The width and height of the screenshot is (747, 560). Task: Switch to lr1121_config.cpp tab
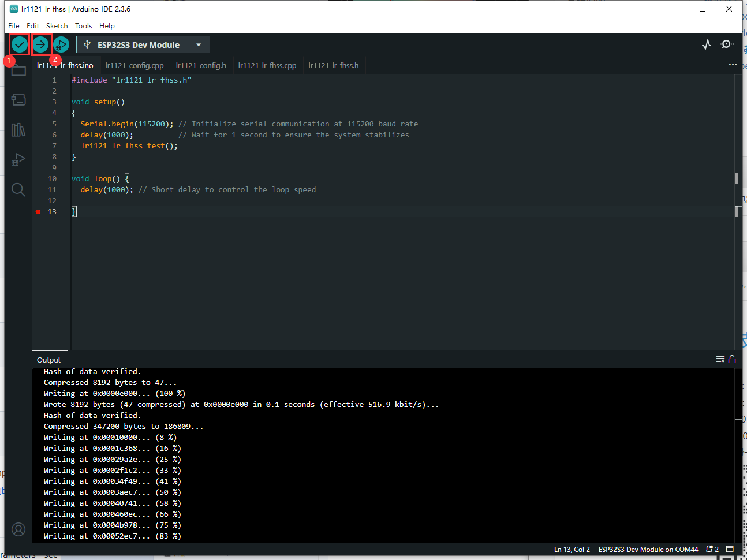pyautogui.click(x=135, y=65)
